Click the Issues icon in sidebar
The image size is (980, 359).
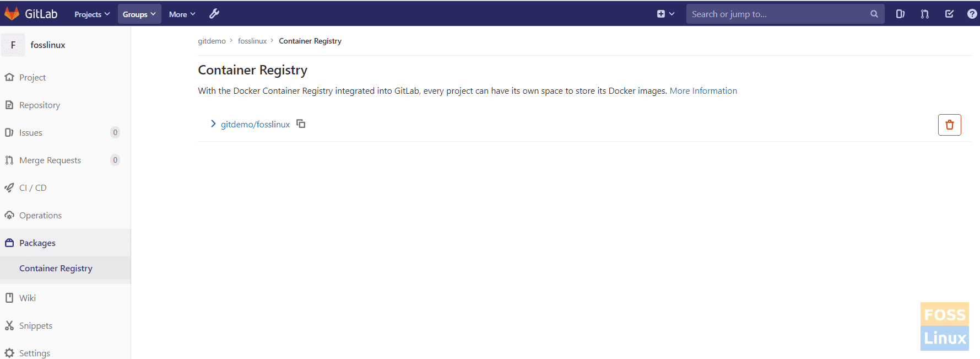coord(9,132)
